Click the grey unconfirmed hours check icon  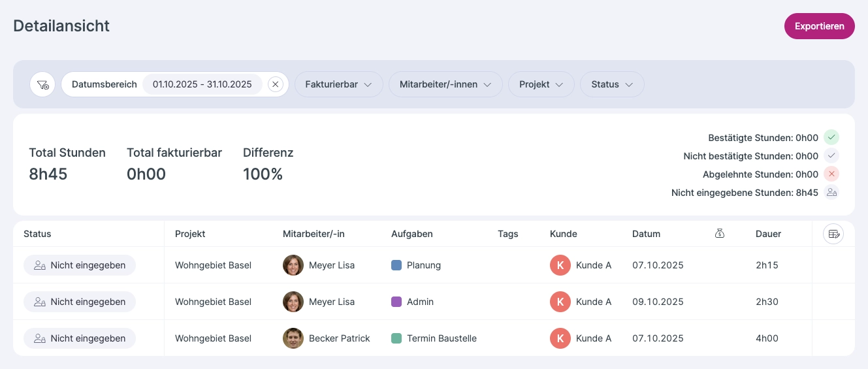click(x=831, y=156)
